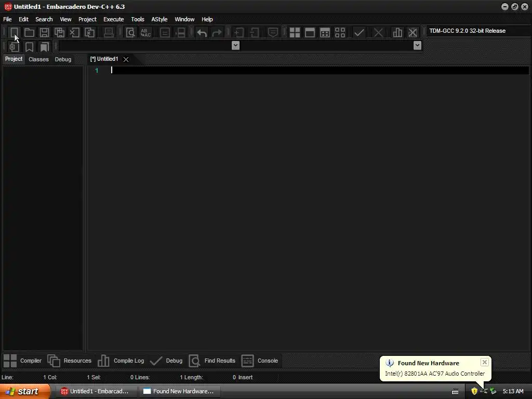The height and width of the screenshot is (399, 532).
Task: Open the Debug bottom tab
Action: [166, 361]
